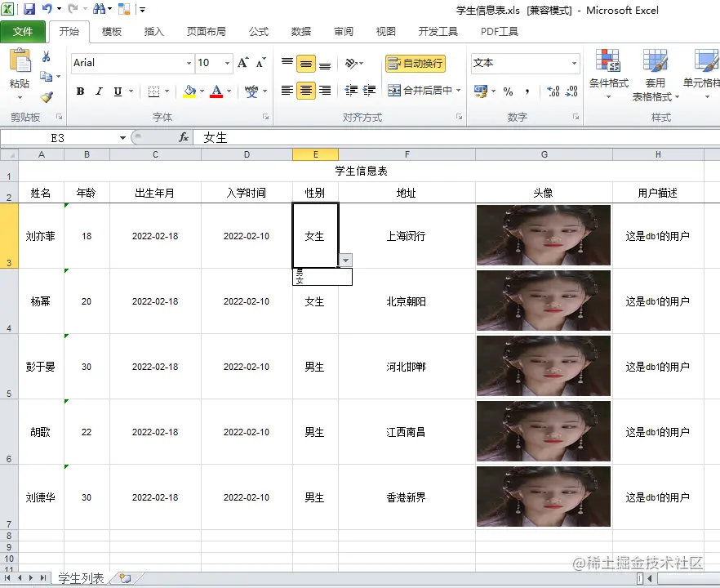
Task: Open the 数字 group dialog launcher
Action: pyautogui.click(x=576, y=117)
